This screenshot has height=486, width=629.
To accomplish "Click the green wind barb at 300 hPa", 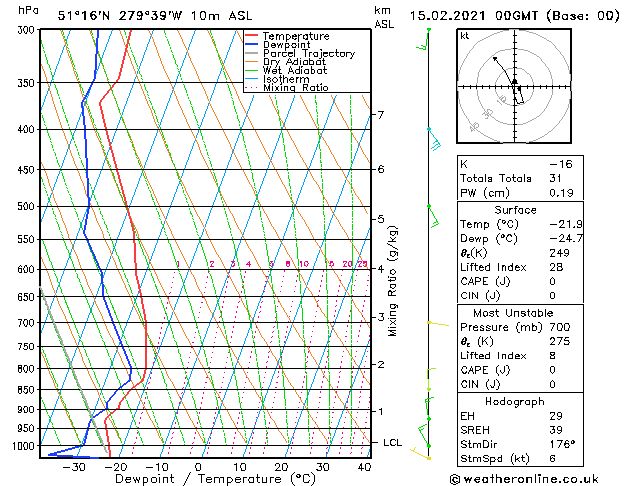I will [424, 39].
